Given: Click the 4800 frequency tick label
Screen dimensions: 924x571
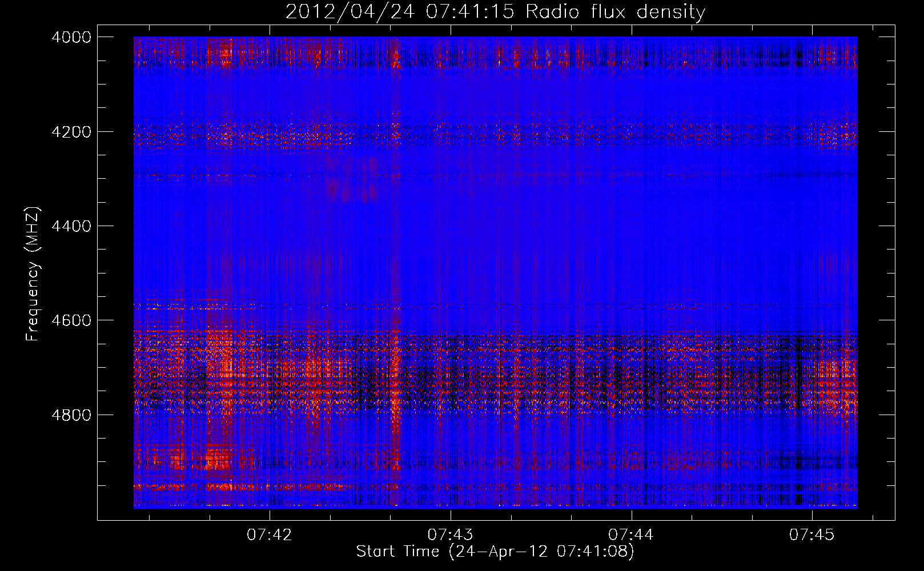Looking at the screenshot, I should pyautogui.click(x=71, y=415).
